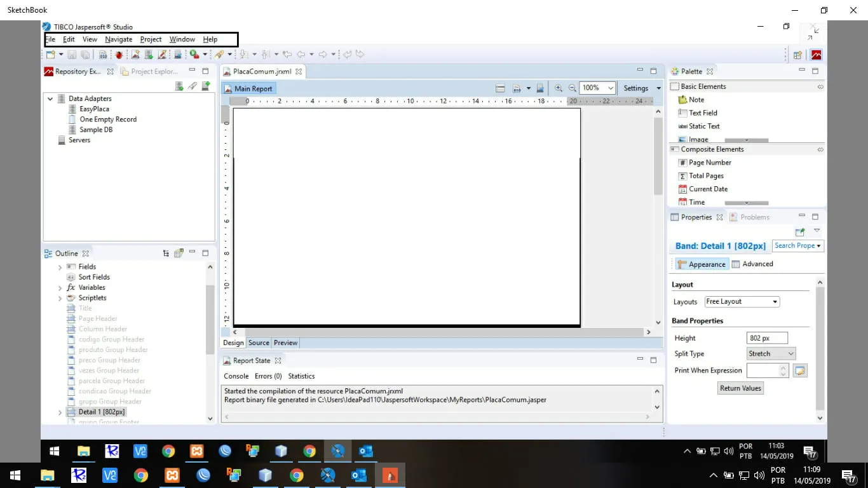Viewport: 868px width, 488px height.
Task: Open the Split Type dropdown
Action: (771, 354)
